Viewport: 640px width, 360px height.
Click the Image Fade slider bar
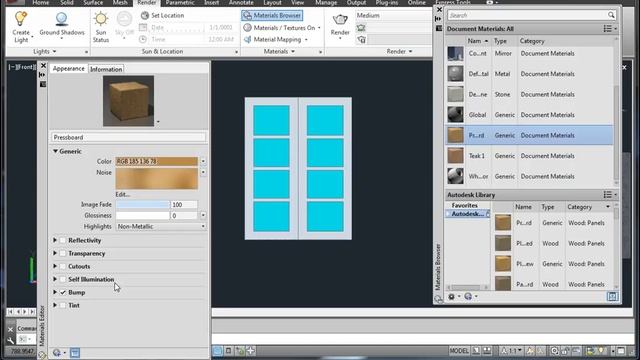click(142, 204)
